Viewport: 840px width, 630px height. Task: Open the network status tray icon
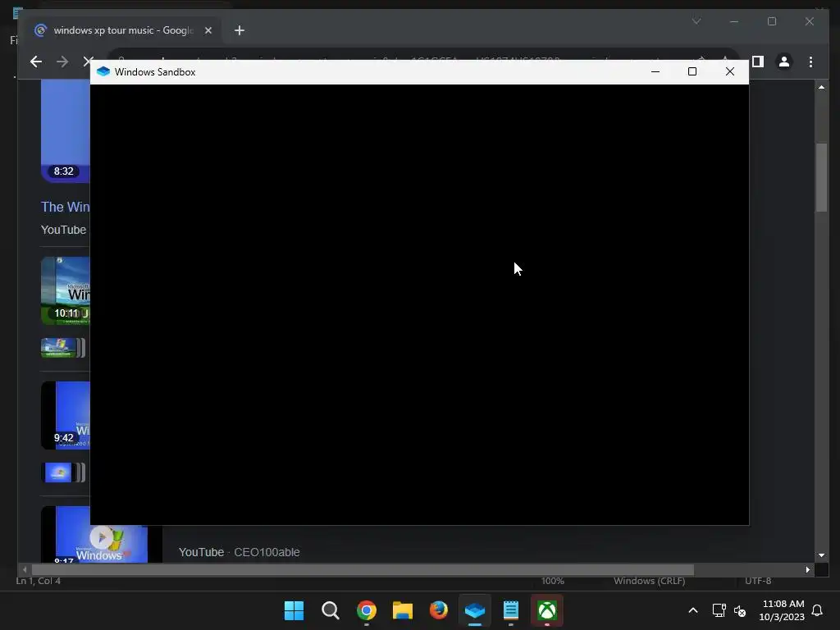pyautogui.click(x=719, y=610)
